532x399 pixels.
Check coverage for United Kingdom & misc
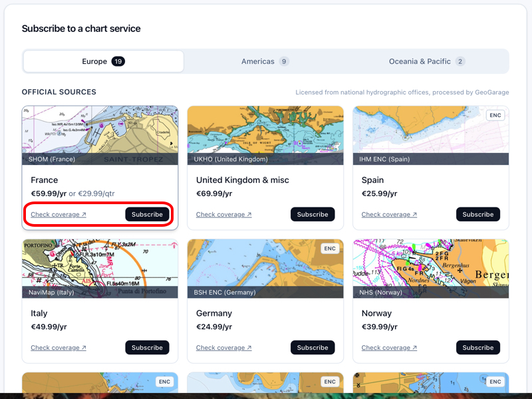pyautogui.click(x=224, y=214)
